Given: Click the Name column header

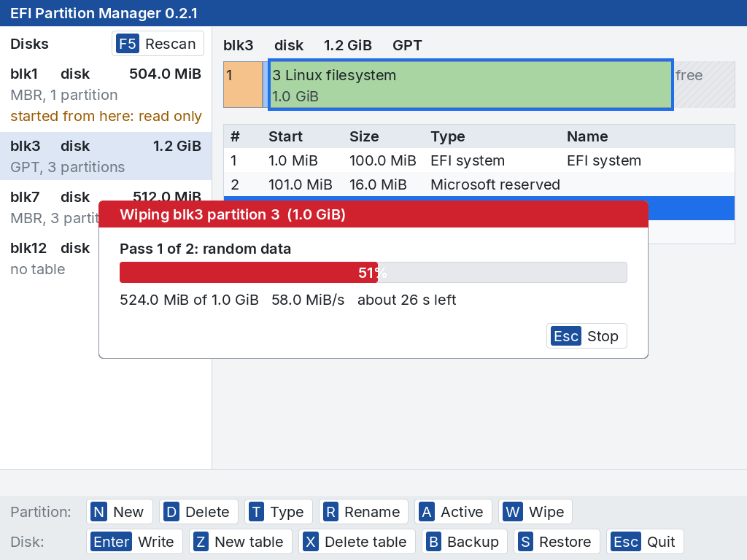Looking at the screenshot, I should click(x=587, y=136).
